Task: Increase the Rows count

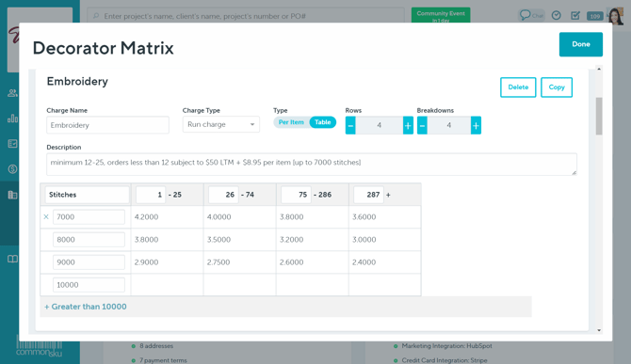Action: click(x=408, y=125)
